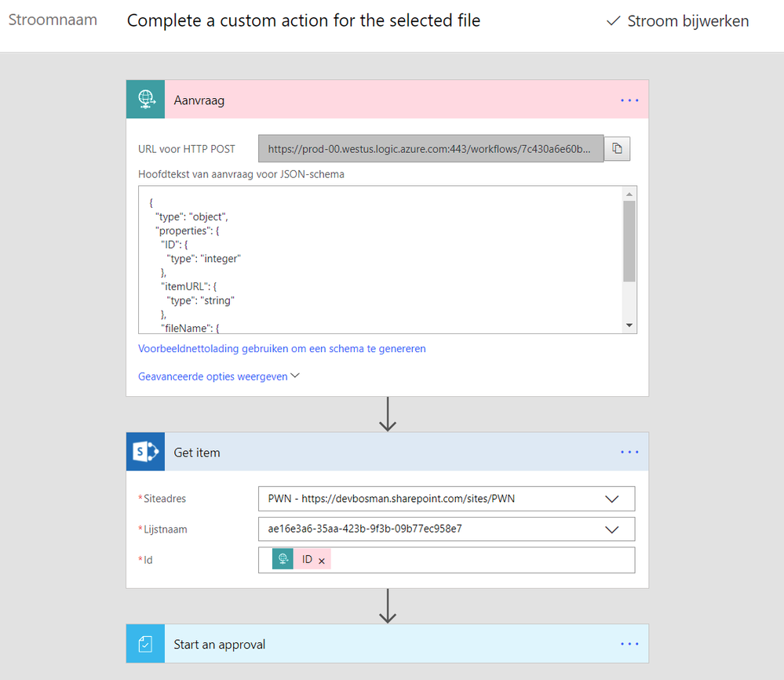This screenshot has width=784, height=680.
Task: Remove the ID token from Id field
Action: pyautogui.click(x=322, y=561)
